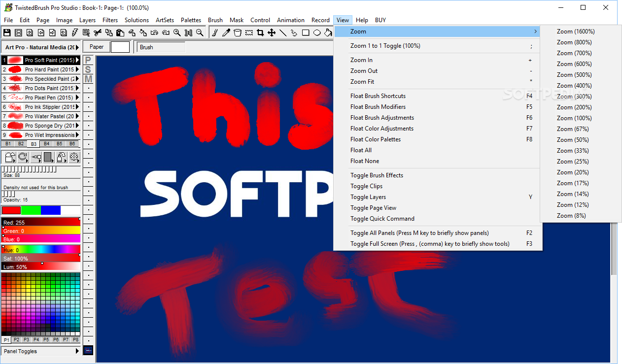Open the Filters menu
This screenshot has height=364, width=622.
coord(110,20)
